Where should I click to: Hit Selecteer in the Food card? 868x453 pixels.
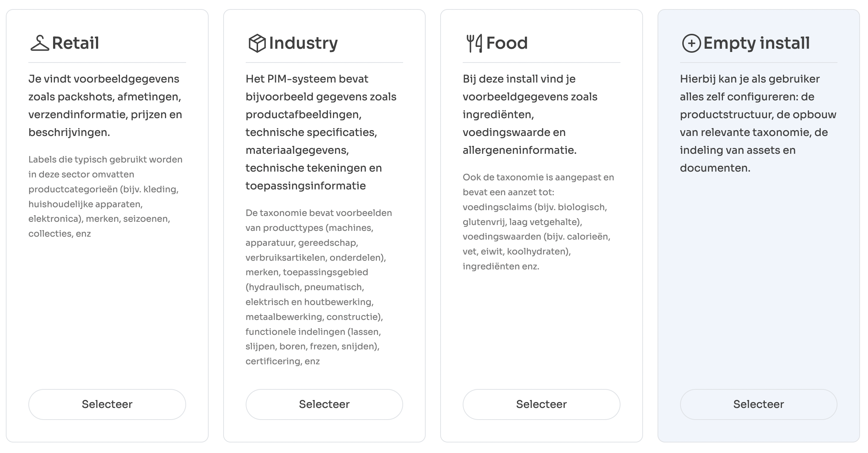tap(541, 404)
